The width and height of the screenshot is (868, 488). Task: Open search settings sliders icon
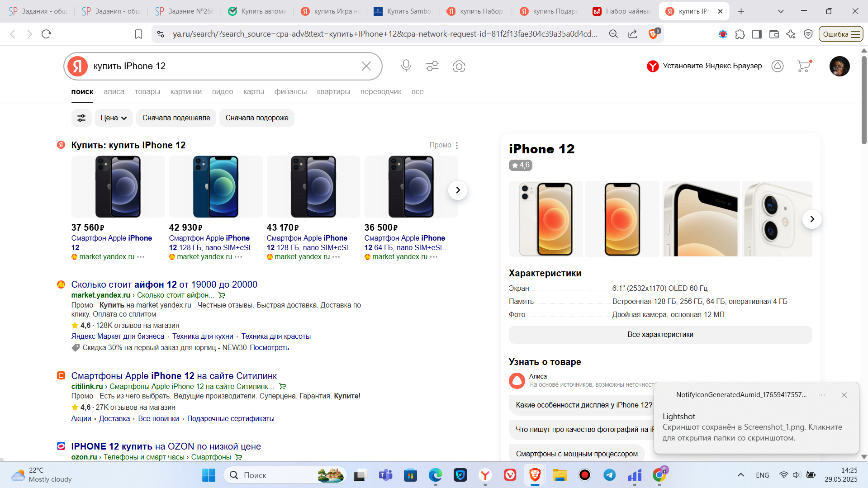pos(432,66)
